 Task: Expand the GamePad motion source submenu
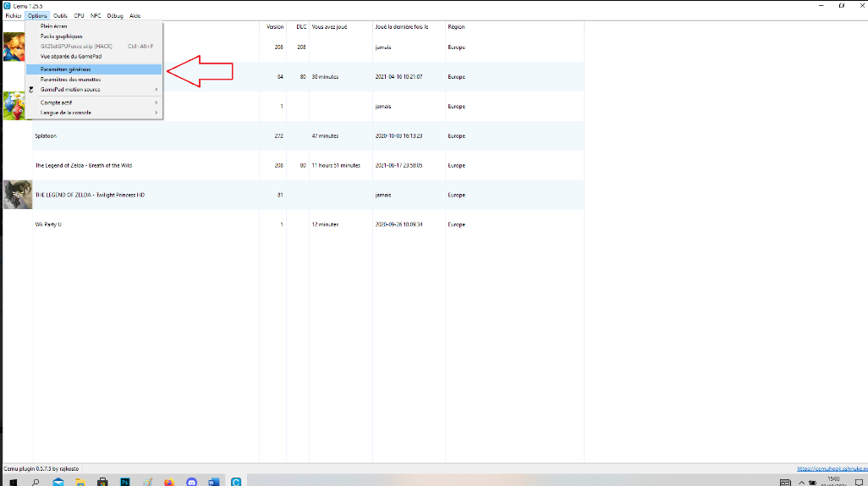(x=93, y=90)
